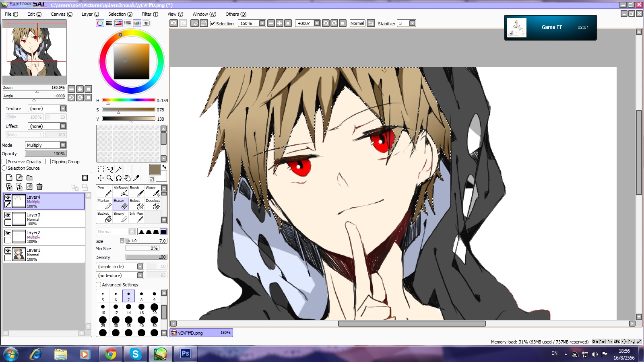Enable Advanced Settings checkbox
Screen dimensions: 644x362
(x=99, y=285)
